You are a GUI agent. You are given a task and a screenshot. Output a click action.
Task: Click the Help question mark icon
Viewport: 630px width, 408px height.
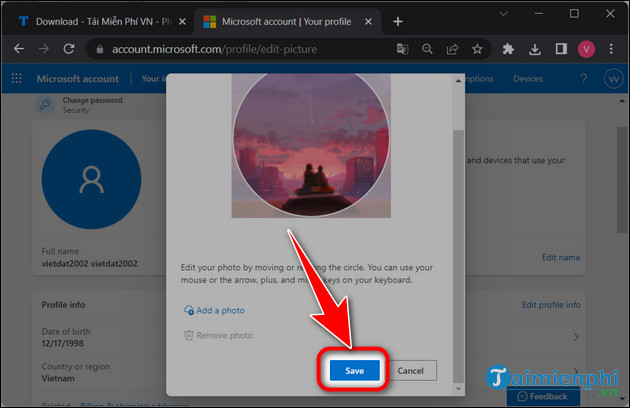point(583,78)
